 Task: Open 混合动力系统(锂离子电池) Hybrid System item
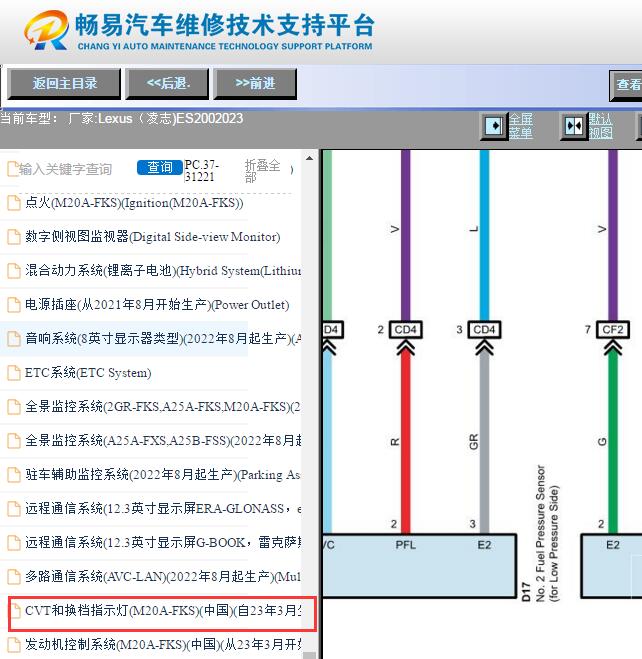163,271
